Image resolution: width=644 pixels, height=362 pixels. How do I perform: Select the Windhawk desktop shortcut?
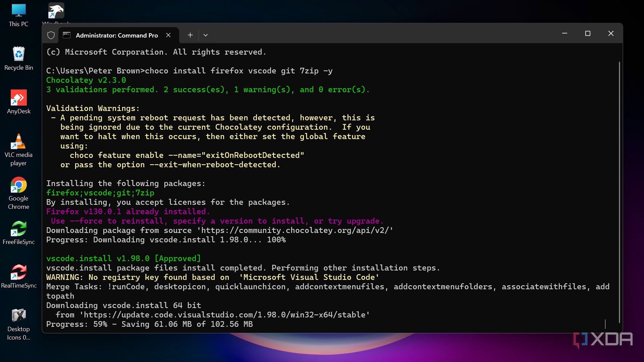coord(56,13)
